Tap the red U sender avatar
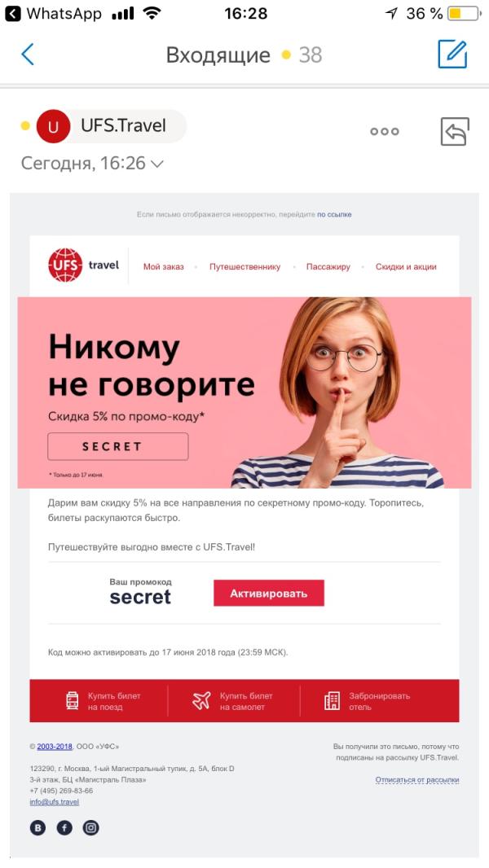Screen dimensions: 489x868 (53, 126)
